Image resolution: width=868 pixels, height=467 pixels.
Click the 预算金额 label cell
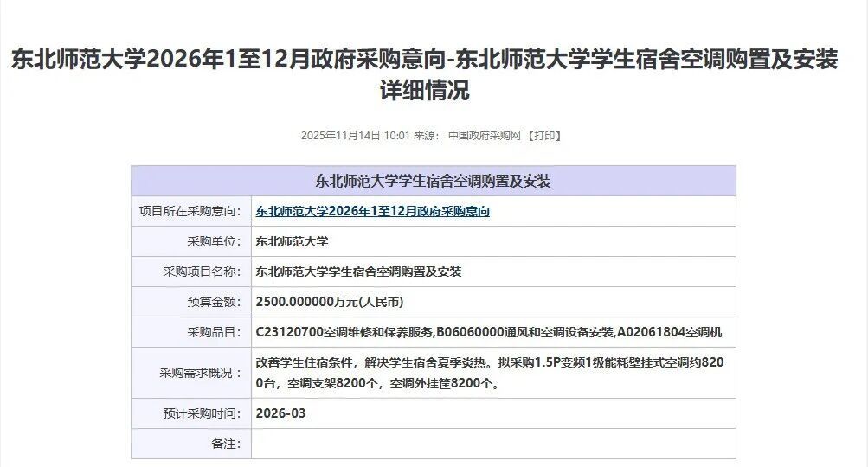pyautogui.click(x=191, y=302)
